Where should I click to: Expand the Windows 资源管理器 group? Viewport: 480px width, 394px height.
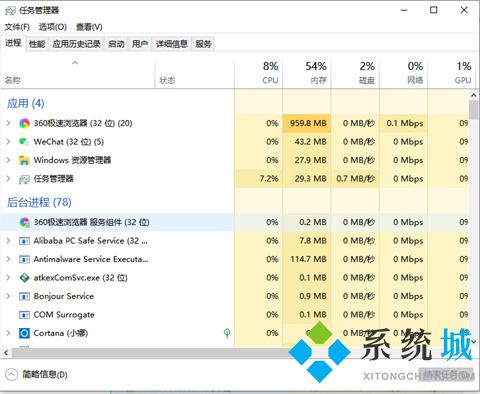(8, 160)
